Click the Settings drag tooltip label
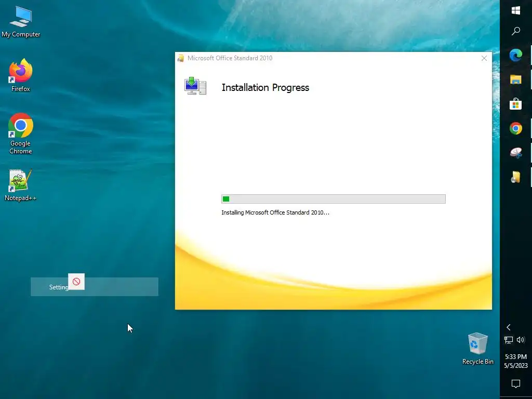The width and height of the screenshot is (532, 399). pos(59,287)
